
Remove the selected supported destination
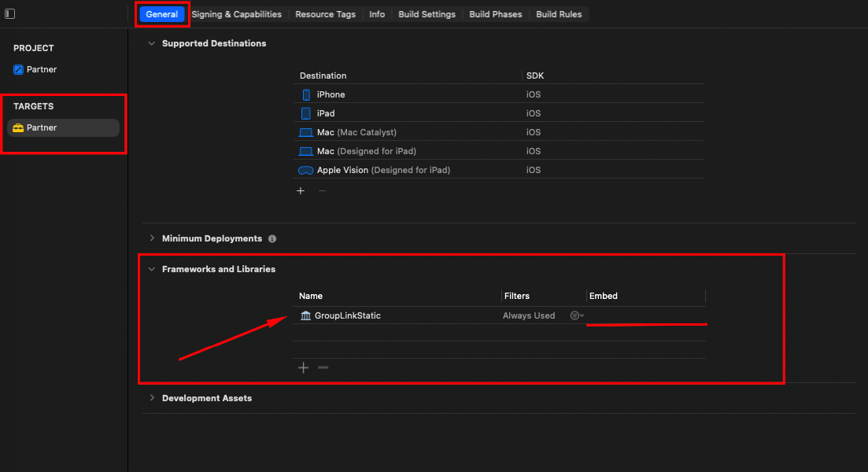click(x=322, y=191)
